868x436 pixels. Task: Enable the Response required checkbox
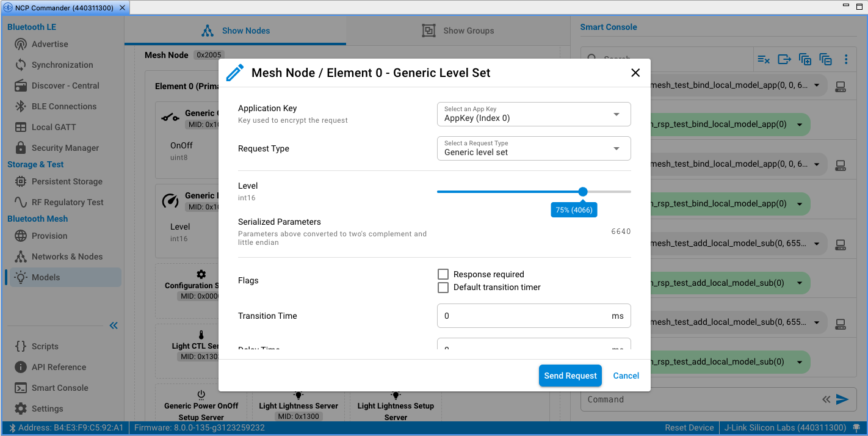(x=443, y=274)
